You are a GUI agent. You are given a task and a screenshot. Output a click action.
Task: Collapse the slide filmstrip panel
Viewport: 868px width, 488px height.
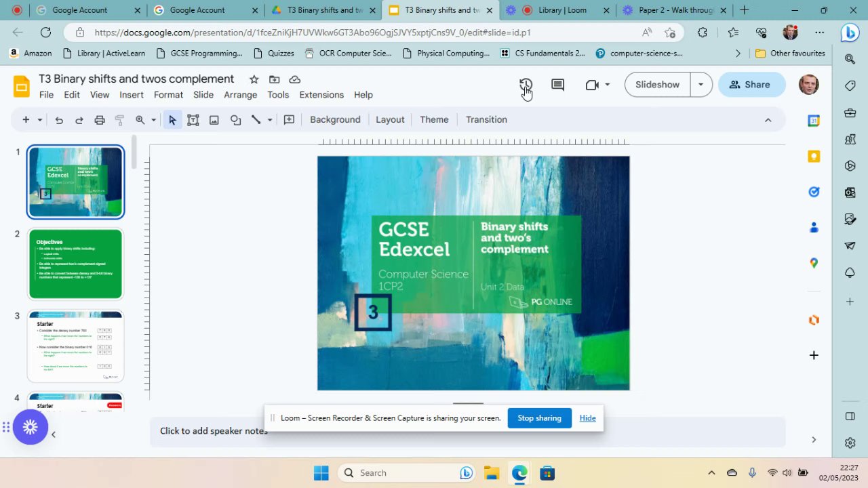click(x=53, y=434)
